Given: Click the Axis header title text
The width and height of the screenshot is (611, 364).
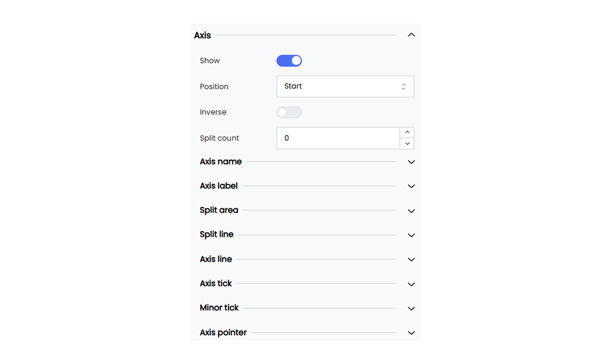Looking at the screenshot, I should point(203,35).
